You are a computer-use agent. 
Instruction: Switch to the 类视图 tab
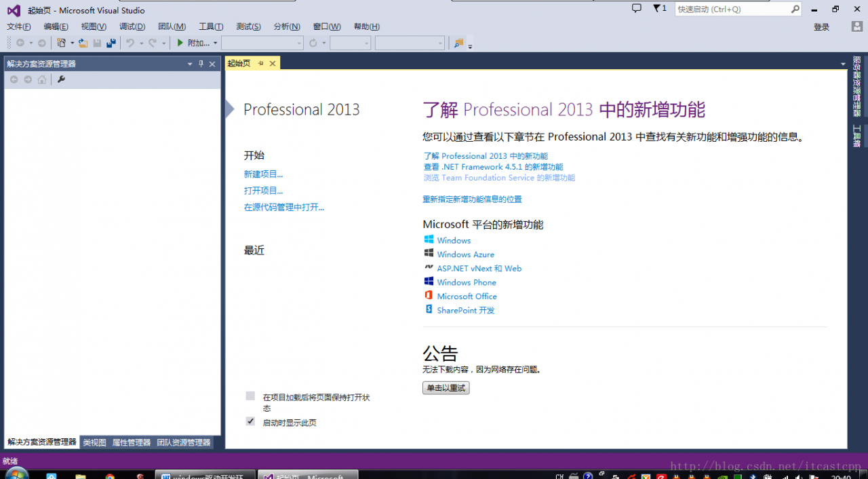tap(94, 442)
